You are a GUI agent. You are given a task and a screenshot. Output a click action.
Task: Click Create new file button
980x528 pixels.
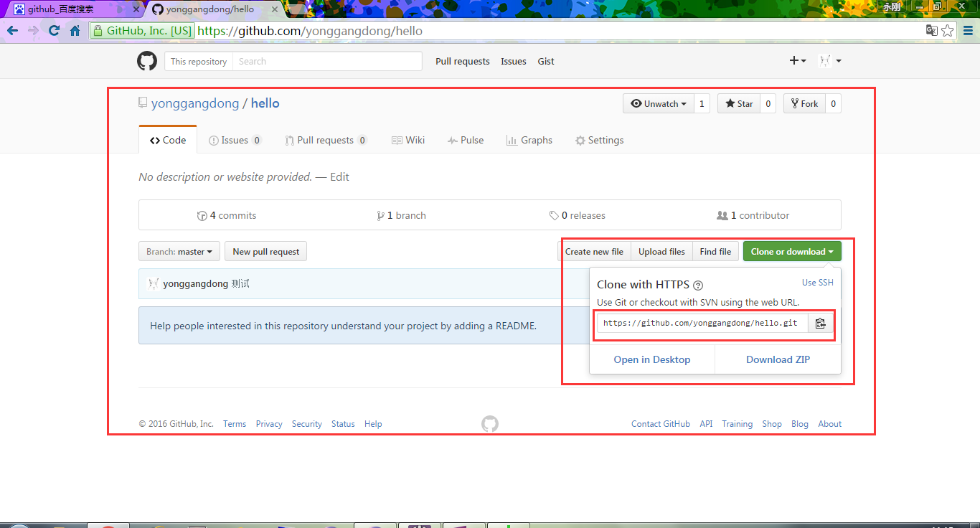click(x=594, y=252)
